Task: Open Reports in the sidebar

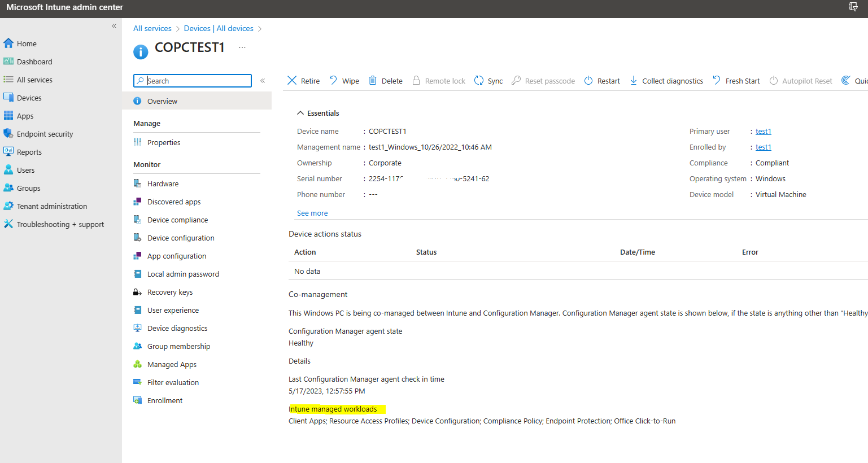Action: [x=29, y=152]
